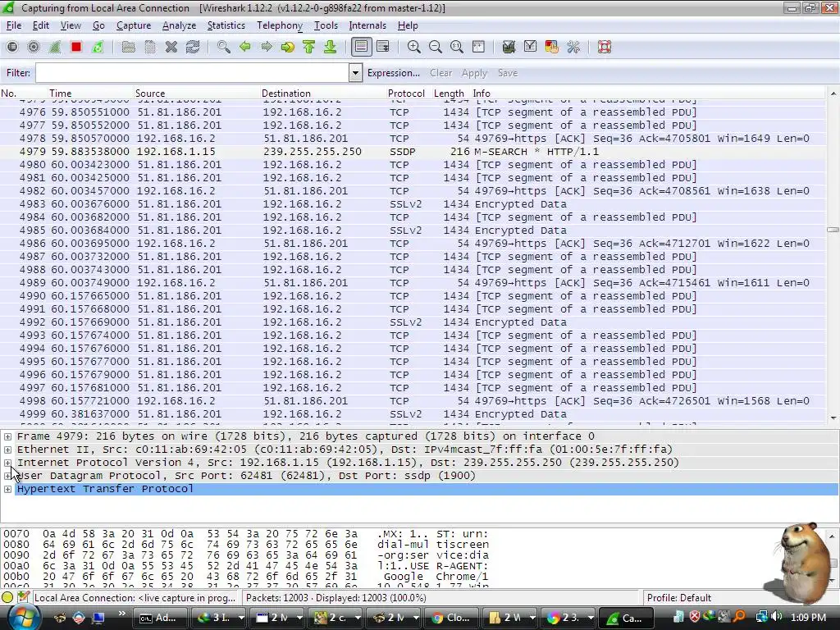Open the capture interfaces list icon
The height and width of the screenshot is (630, 840).
click(11, 47)
